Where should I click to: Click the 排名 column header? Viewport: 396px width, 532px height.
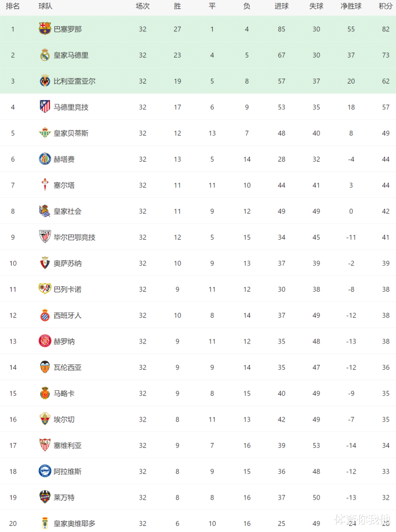(13, 6)
